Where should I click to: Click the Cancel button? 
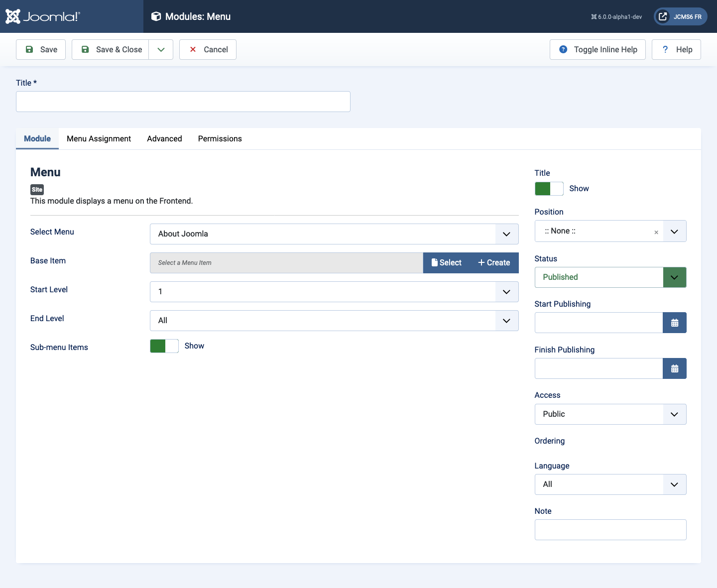click(208, 49)
